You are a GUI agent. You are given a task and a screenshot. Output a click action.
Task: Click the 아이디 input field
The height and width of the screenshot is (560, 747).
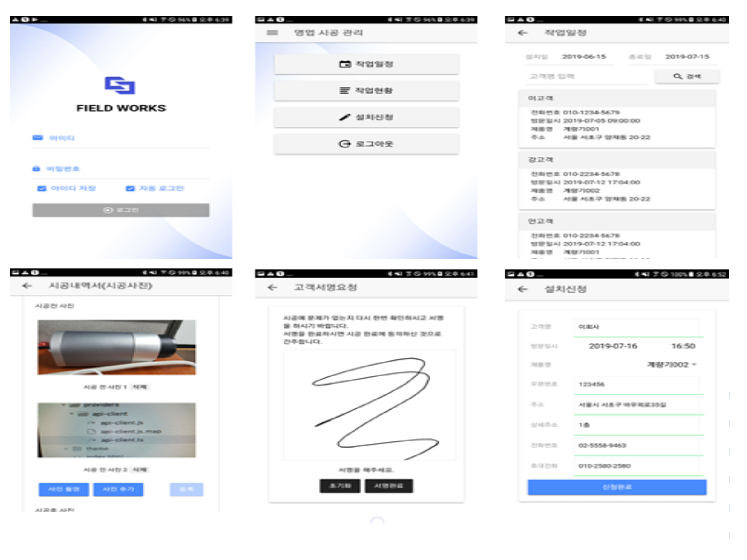point(121,138)
